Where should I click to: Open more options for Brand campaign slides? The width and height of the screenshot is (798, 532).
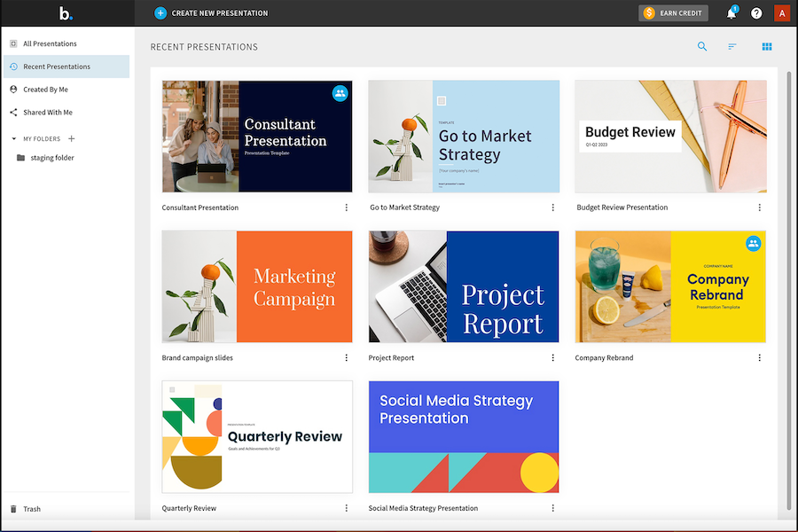click(347, 358)
